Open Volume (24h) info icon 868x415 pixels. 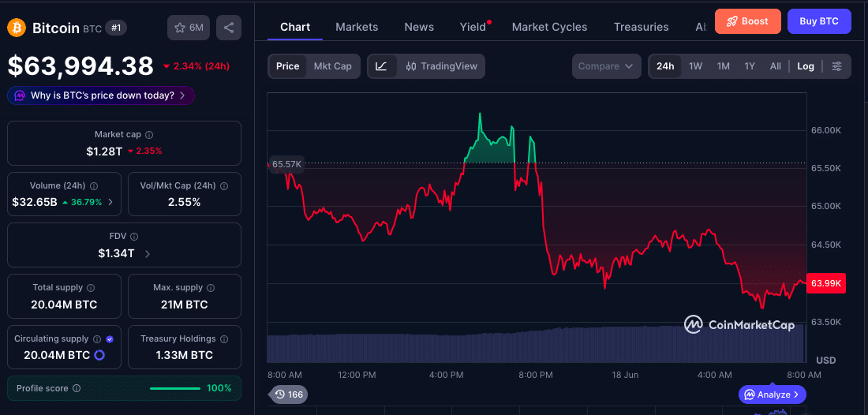click(x=94, y=186)
